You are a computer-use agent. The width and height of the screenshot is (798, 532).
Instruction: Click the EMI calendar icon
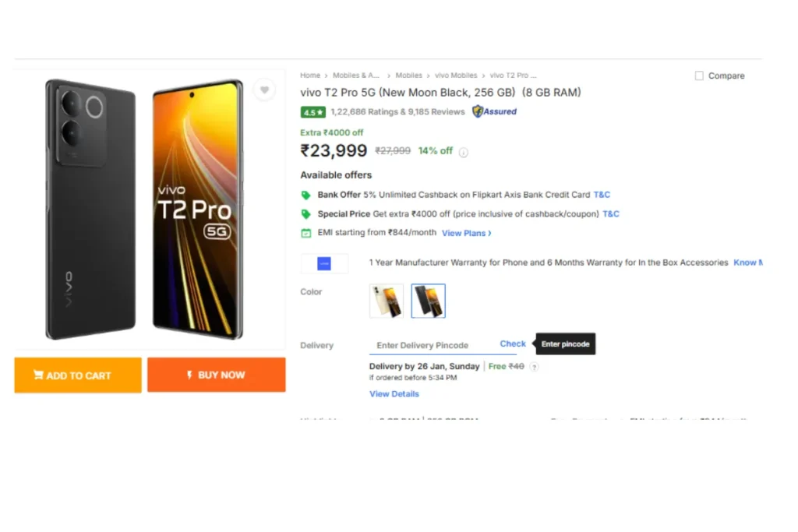305,233
